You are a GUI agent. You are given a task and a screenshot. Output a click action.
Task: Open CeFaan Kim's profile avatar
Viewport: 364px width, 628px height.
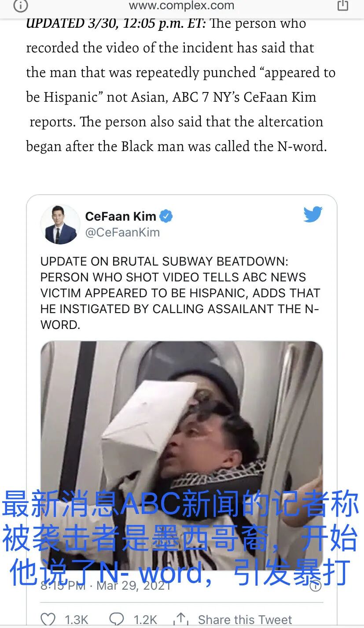(60, 224)
